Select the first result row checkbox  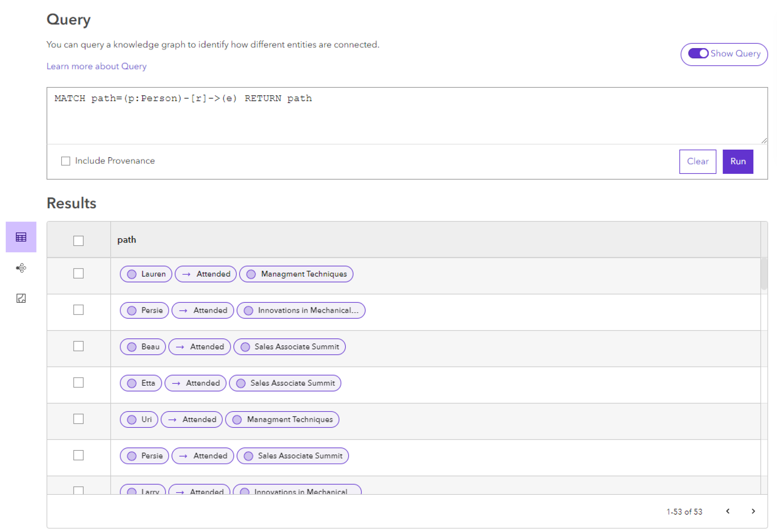[79, 273]
